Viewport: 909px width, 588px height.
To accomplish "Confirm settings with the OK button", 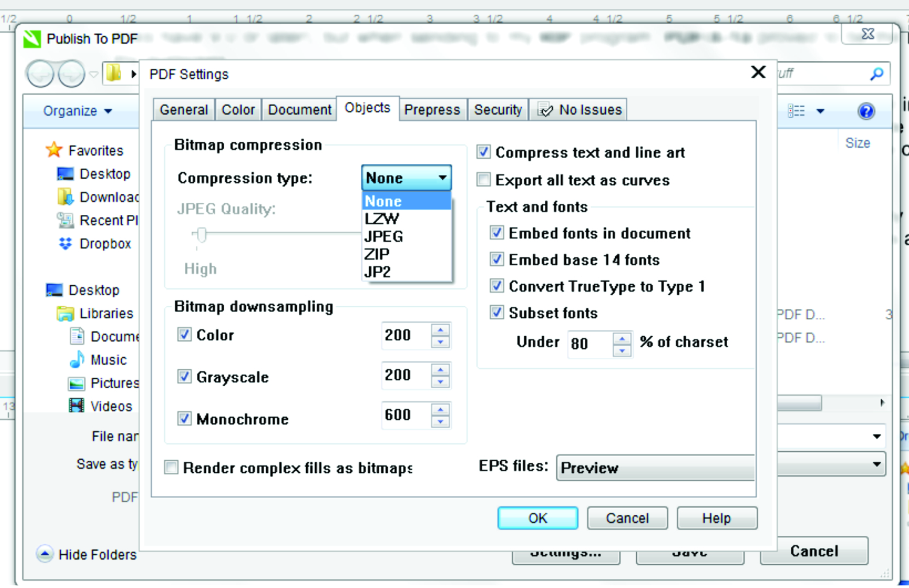I will (537, 518).
